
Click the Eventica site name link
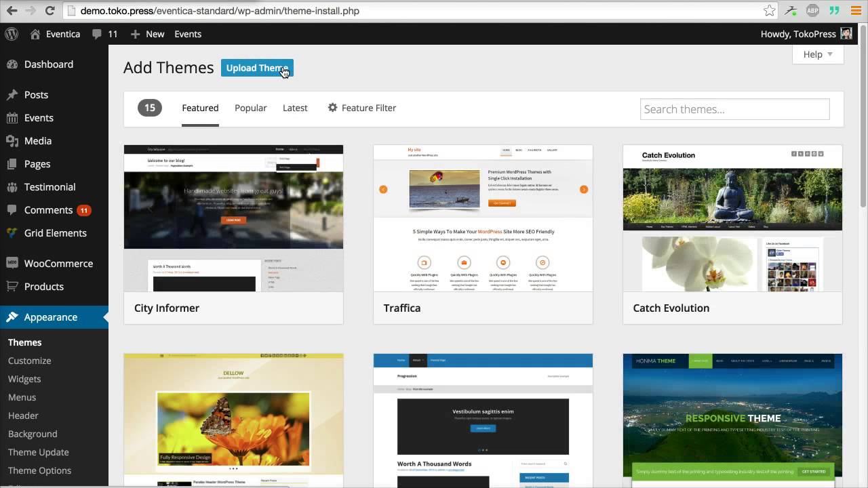pos(62,34)
